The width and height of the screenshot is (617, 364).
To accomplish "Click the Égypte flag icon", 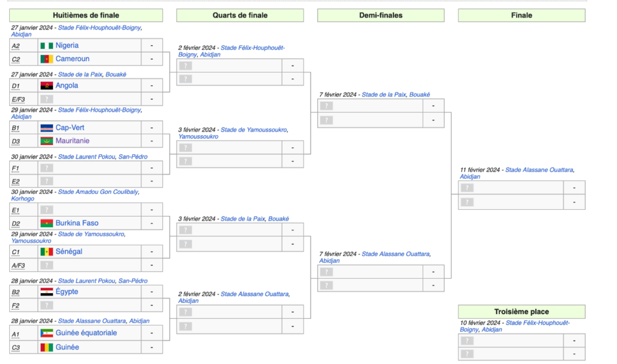I will tap(46, 292).
